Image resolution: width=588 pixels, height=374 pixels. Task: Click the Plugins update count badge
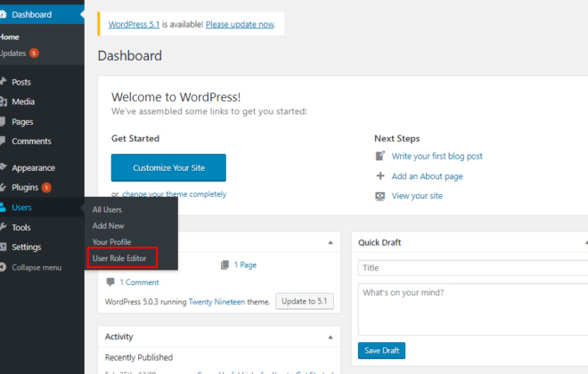(46, 187)
